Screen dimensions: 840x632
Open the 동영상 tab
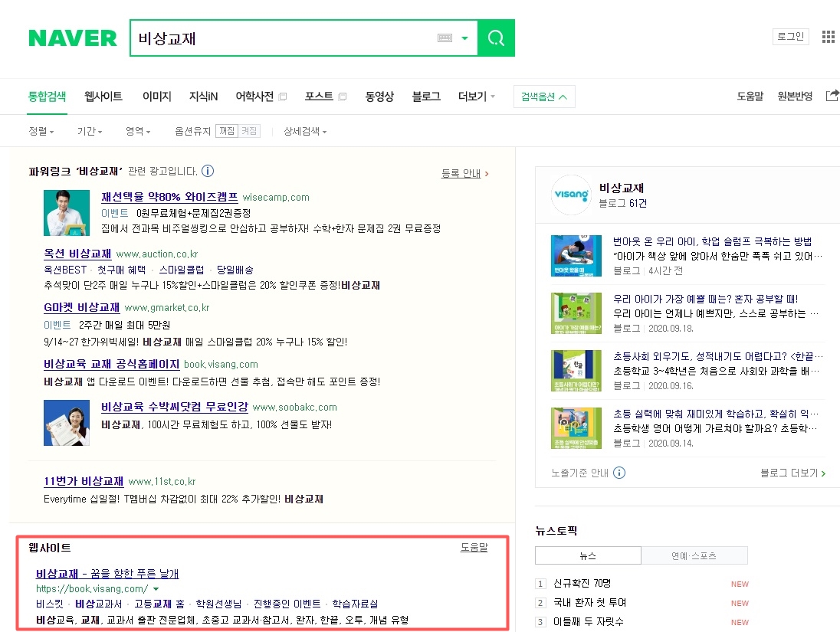379,97
